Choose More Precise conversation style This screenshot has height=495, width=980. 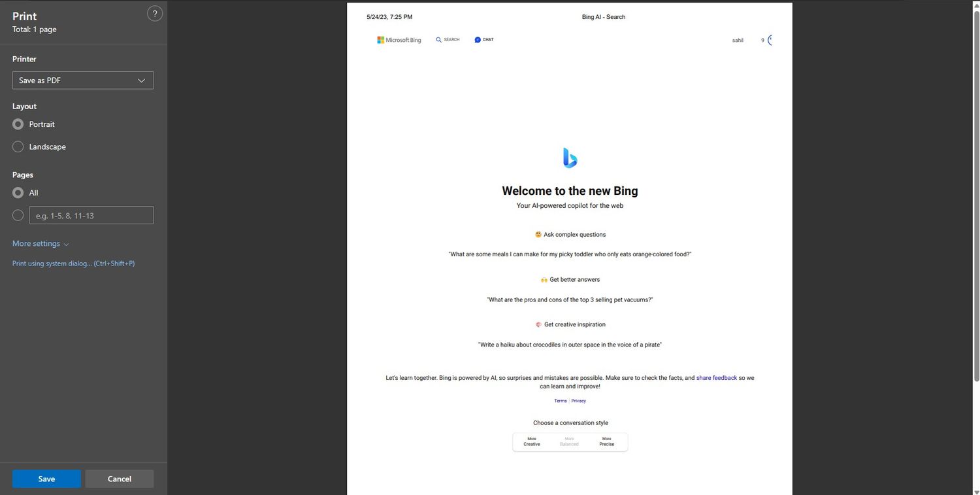[x=607, y=442]
